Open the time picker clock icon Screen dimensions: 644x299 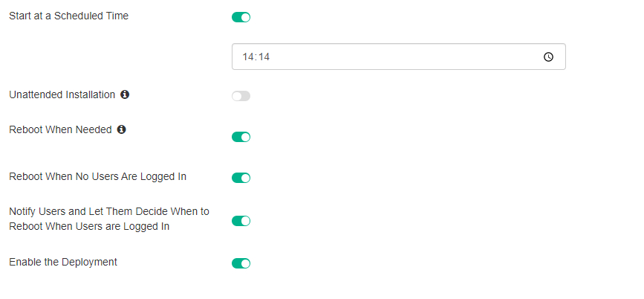(x=548, y=57)
